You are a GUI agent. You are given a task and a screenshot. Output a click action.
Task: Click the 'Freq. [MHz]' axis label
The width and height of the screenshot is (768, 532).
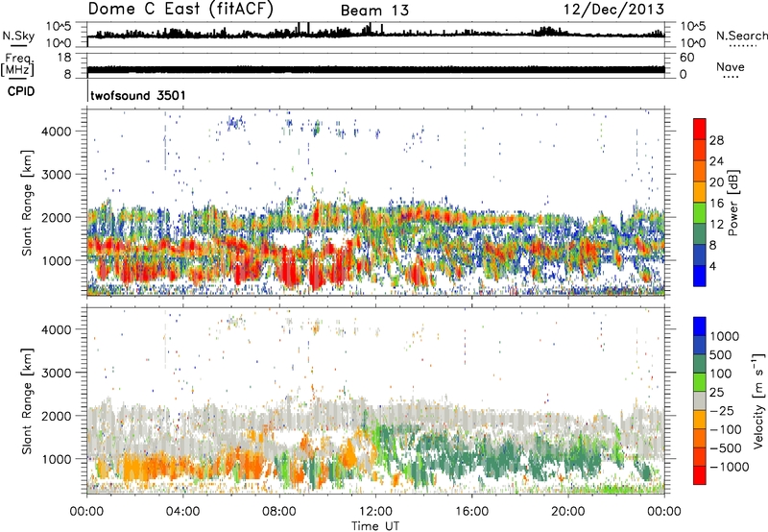tap(17, 64)
